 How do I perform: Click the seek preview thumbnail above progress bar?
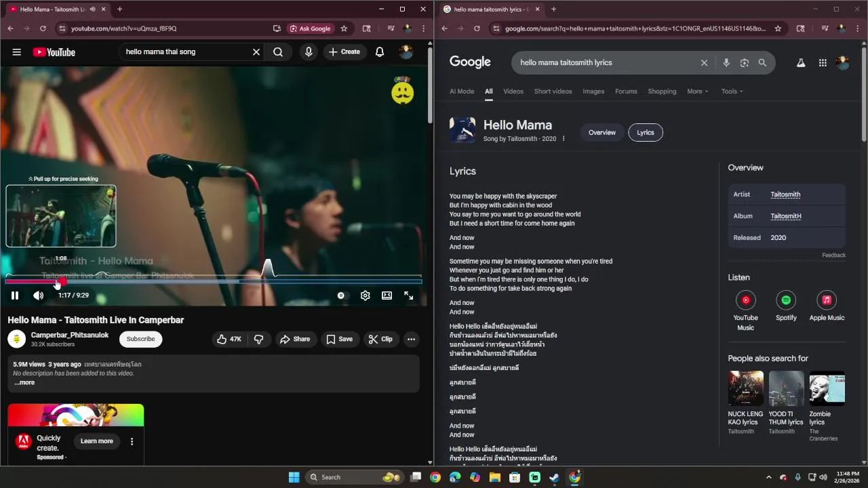click(61, 216)
